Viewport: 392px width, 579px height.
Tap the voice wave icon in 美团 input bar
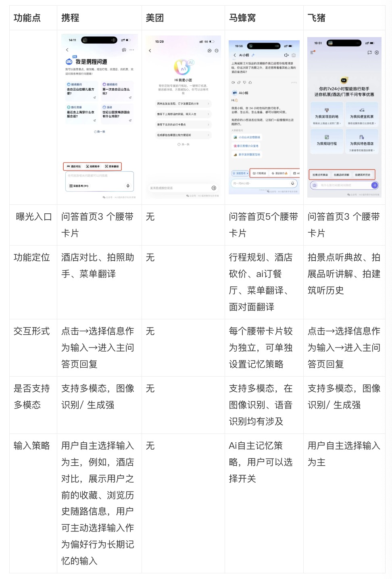click(x=214, y=188)
